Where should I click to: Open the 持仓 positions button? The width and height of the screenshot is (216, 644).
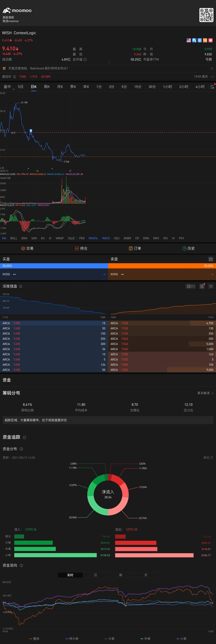coord(81,248)
